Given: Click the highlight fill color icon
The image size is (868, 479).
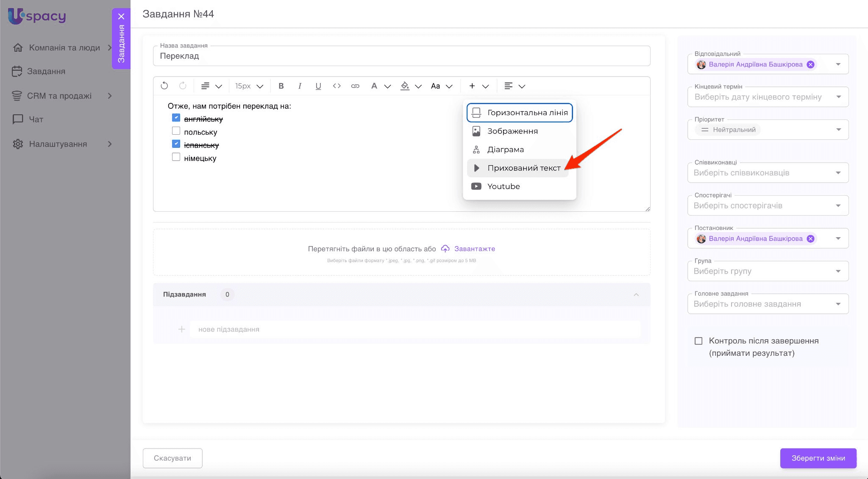Looking at the screenshot, I should click(405, 86).
